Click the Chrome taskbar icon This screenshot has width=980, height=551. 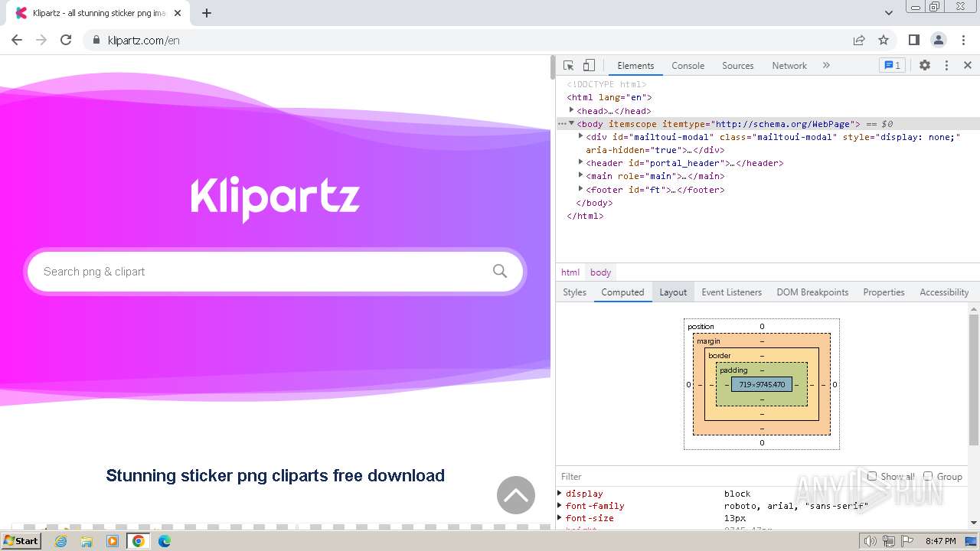(139, 541)
